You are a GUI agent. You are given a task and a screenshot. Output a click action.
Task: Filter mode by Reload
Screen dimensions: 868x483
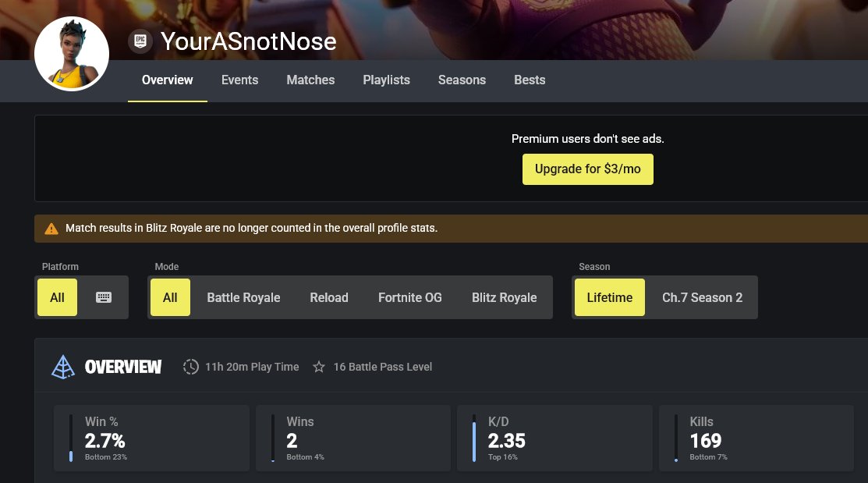click(x=329, y=297)
